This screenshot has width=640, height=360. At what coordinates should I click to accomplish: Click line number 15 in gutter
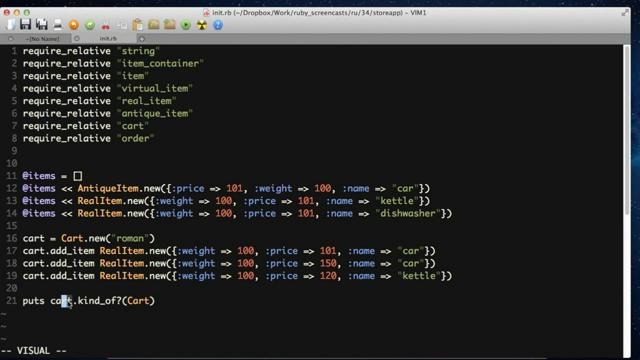[x=11, y=226]
